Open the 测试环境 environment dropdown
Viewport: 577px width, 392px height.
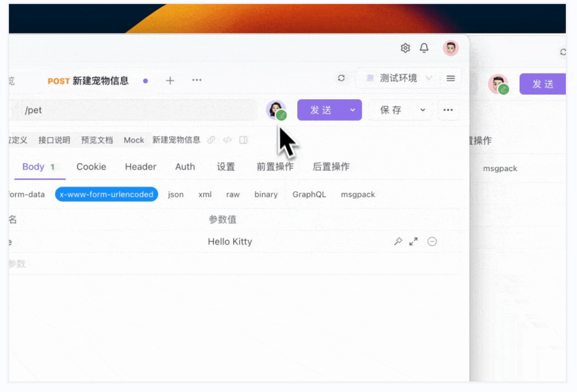click(397, 78)
